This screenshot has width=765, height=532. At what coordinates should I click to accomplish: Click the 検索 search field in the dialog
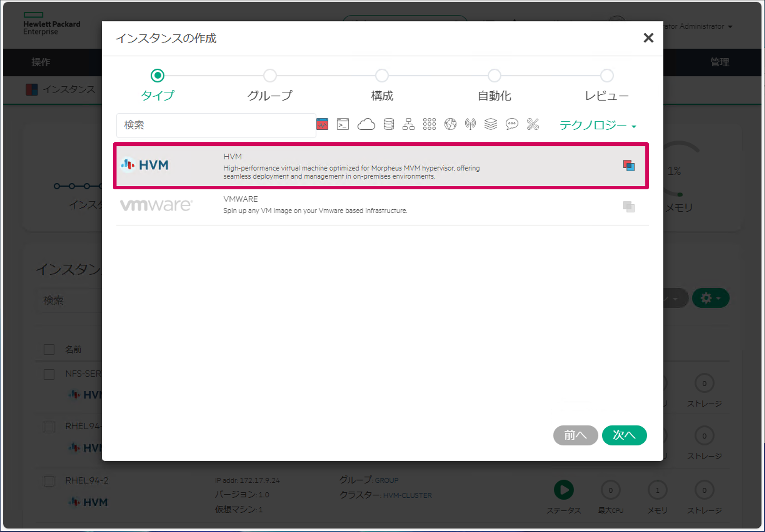[x=216, y=125]
